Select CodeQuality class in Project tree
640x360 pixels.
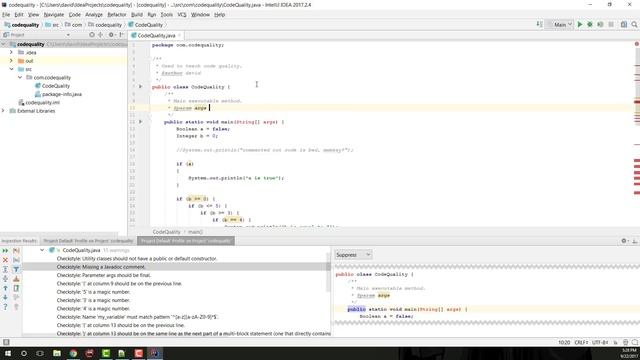point(56,86)
